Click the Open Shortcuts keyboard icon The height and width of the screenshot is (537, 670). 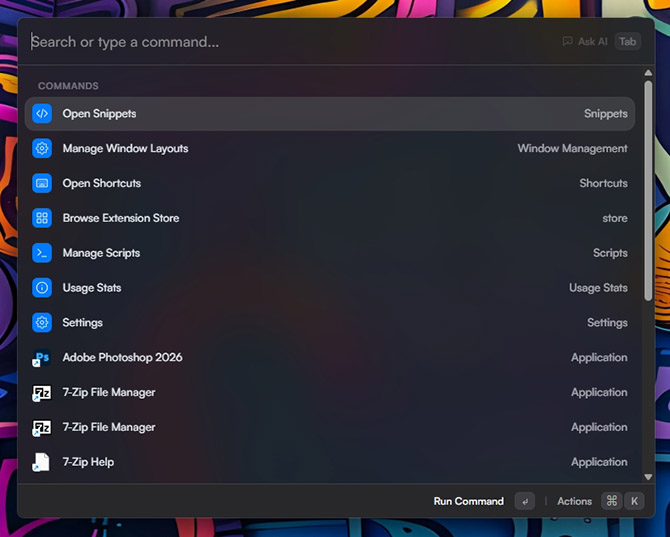tap(42, 183)
